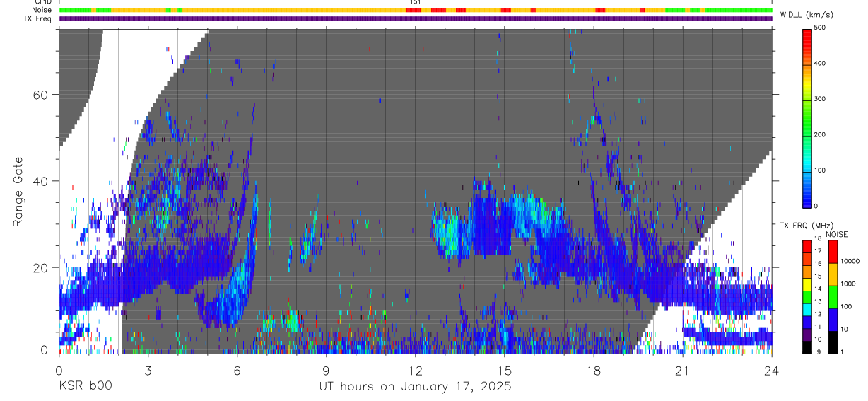Image resolution: width=868 pixels, height=401 pixels.
Task: Click the purple TX Freq strip above plot
Action: [x=416, y=18]
